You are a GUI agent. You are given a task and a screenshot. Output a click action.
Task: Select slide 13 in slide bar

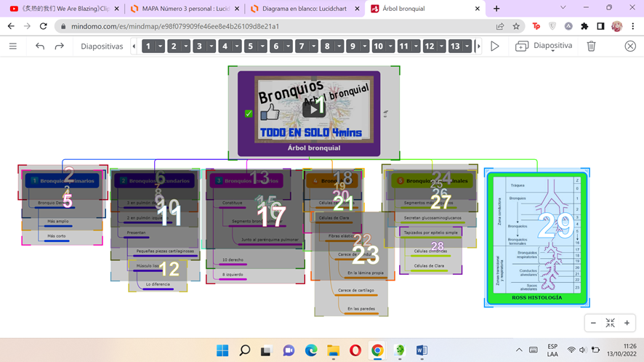(x=455, y=46)
